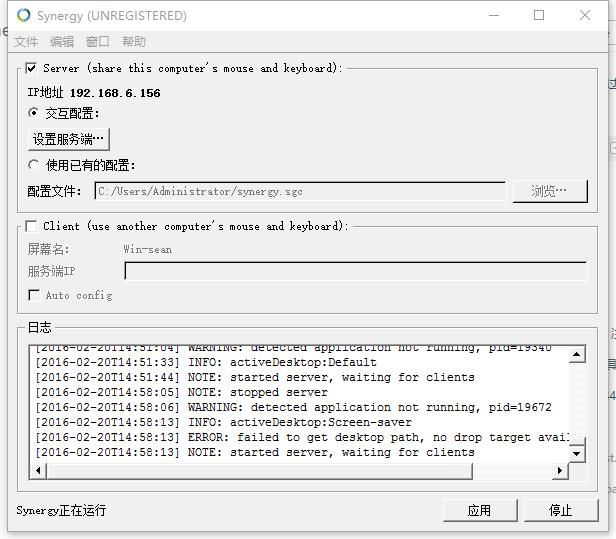616x539 pixels.
Task: Click the log scroll up arrow
Action: click(577, 355)
